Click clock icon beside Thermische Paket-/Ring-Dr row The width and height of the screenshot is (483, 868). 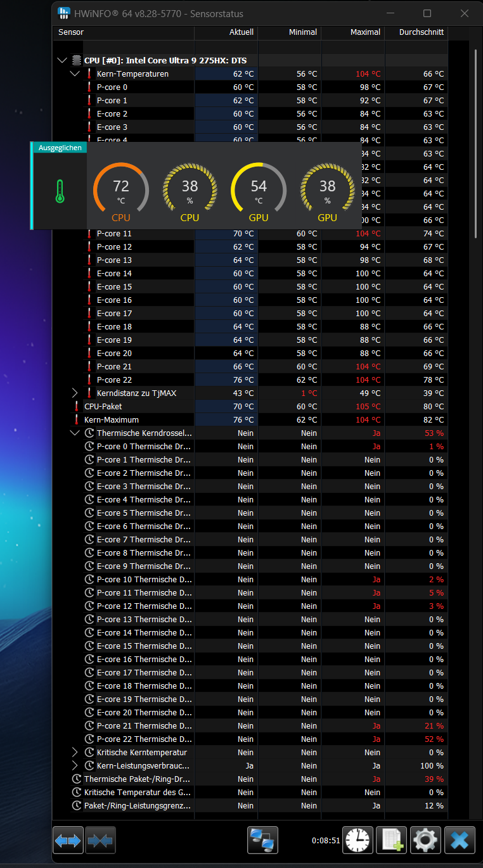(77, 779)
